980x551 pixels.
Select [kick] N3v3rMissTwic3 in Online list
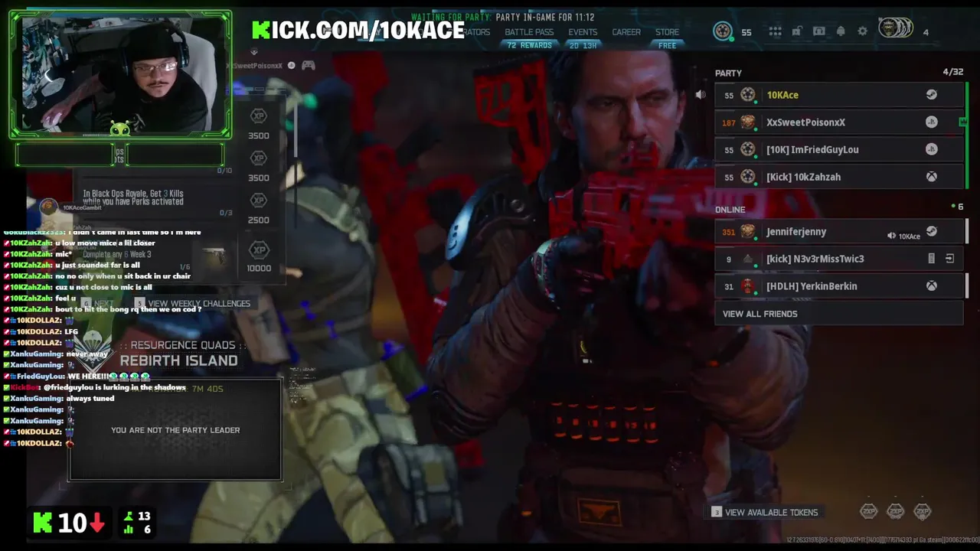(x=838, y=259)
